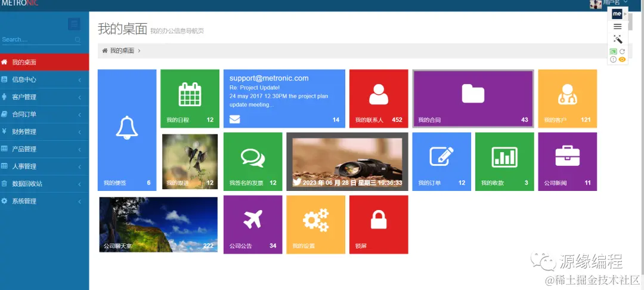The height and width of the screenshot is (290, 644).
Task: Open the 我的合同 folder tile
Action: click(473, 98)
